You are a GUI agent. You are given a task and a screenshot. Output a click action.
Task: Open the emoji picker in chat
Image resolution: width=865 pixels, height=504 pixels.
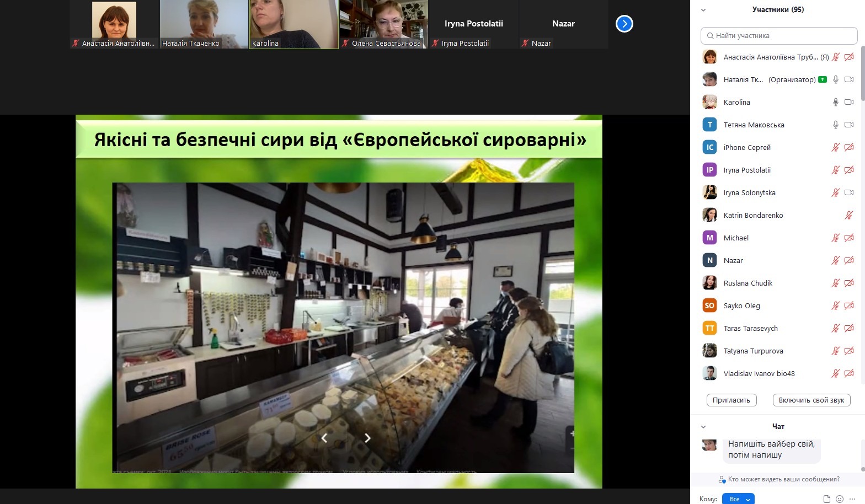pos(840,499)
